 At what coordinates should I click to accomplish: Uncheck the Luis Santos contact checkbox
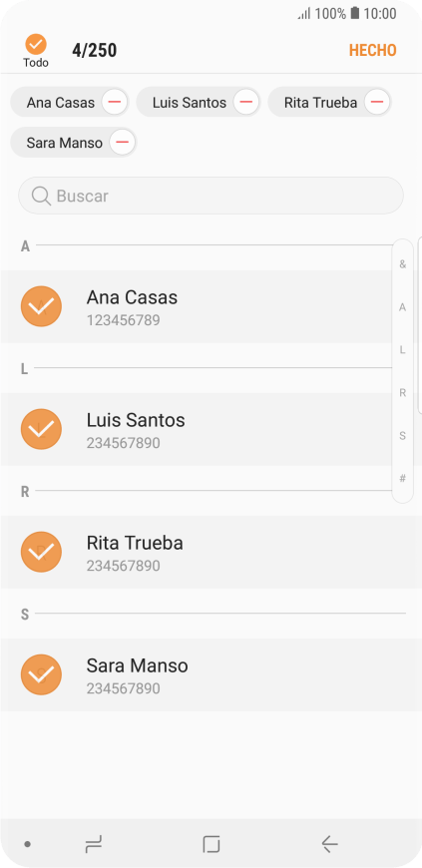click(x=41, y=429)
